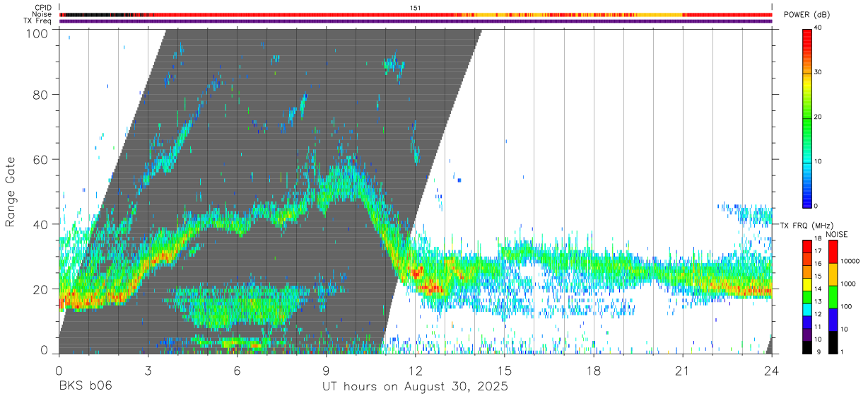Click the Noise status bar strip
The image size is (868, 401).
(416, 14)
